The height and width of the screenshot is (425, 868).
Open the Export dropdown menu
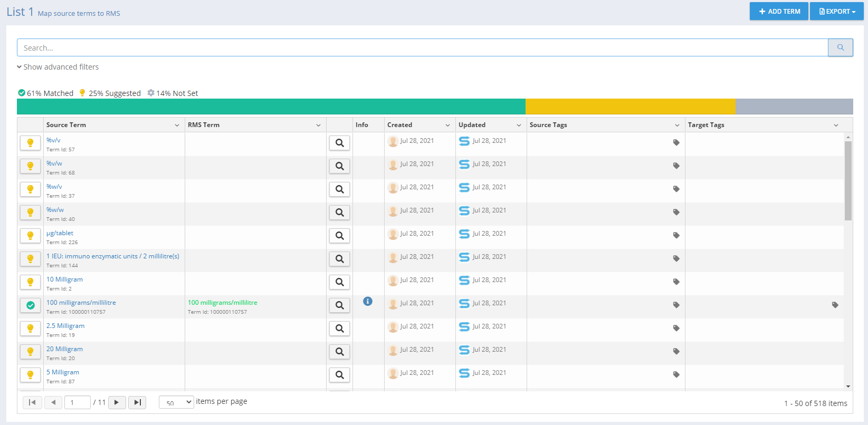[836, 11]
